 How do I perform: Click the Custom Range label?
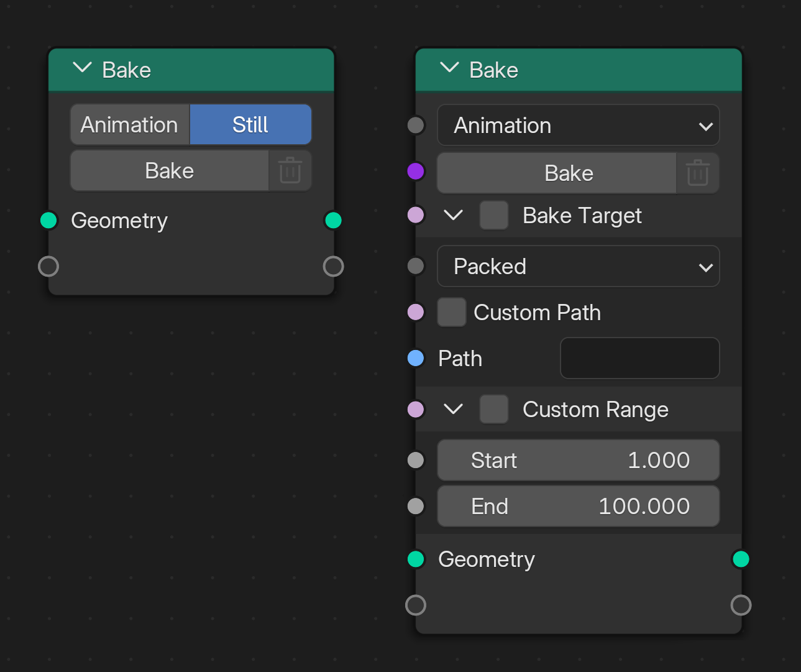click(595, 410)
